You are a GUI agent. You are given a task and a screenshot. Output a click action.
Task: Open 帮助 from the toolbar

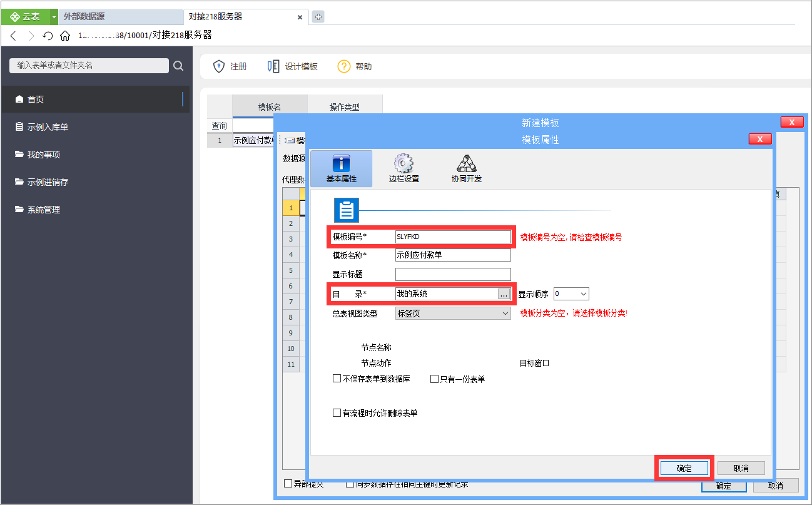pos(355,66)
